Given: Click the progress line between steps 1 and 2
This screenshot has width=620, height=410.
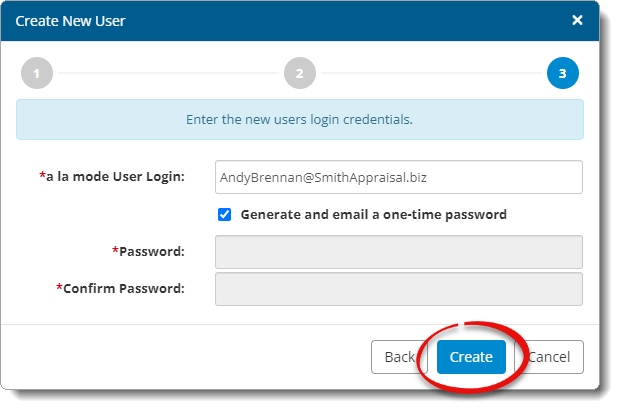Looking at the screenshot, I should 167,73.
